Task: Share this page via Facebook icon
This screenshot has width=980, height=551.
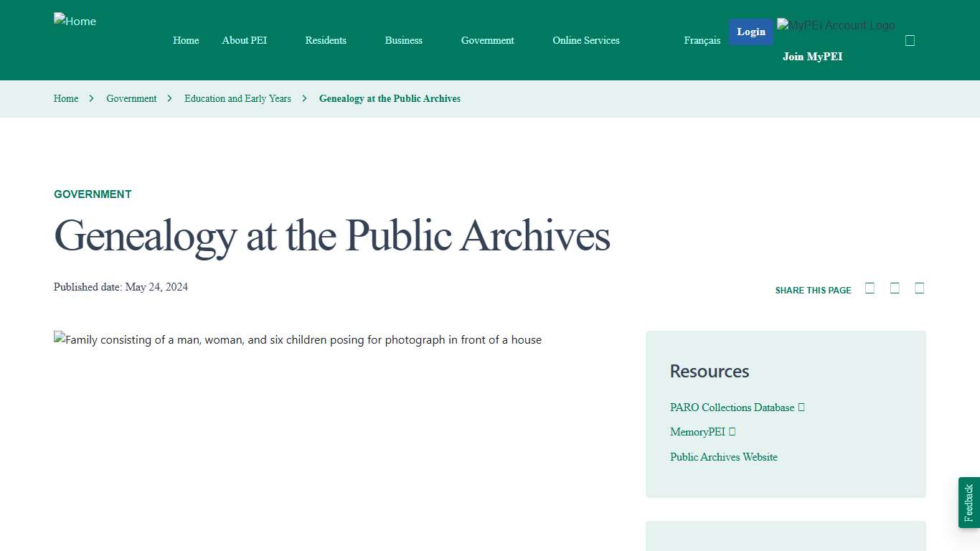Action: pyautogui.click(x=870, y=287)
